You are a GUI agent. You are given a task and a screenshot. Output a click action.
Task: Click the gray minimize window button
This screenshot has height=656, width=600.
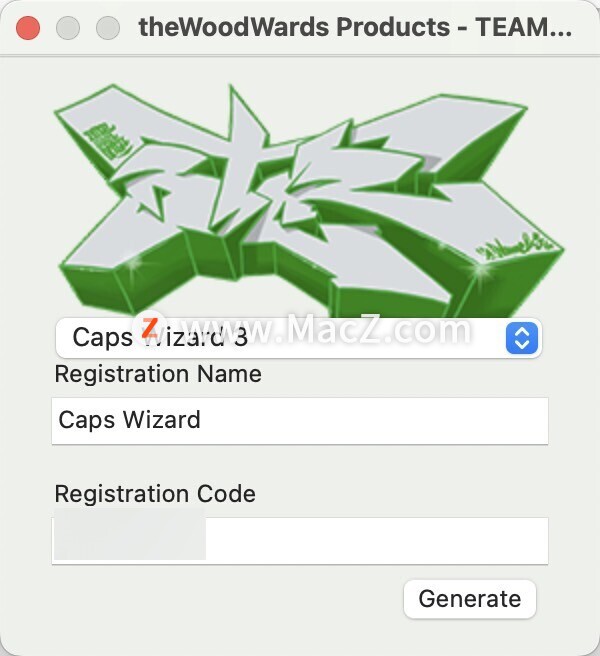pyautogui.click(x=68, y=28)
